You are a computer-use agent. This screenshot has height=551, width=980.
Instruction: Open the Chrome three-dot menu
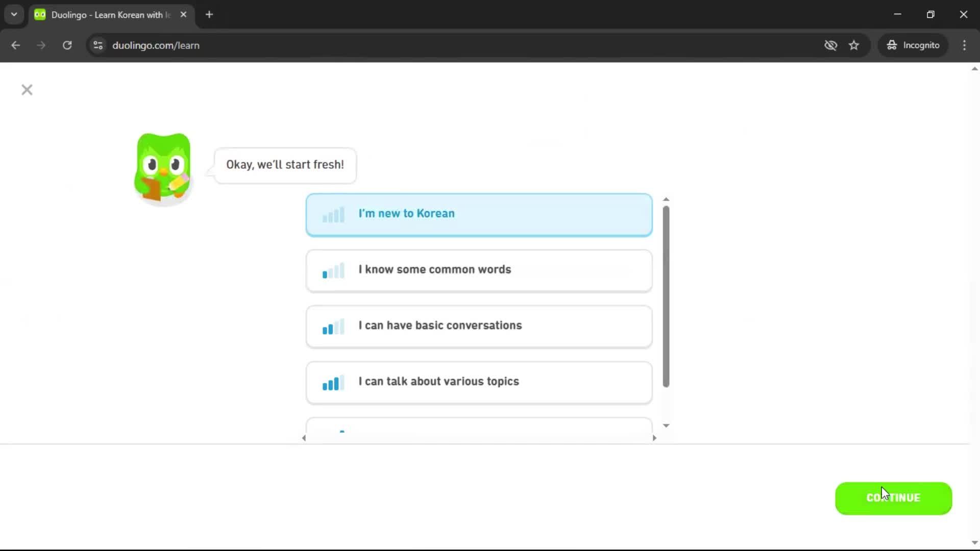coord(965,45)
